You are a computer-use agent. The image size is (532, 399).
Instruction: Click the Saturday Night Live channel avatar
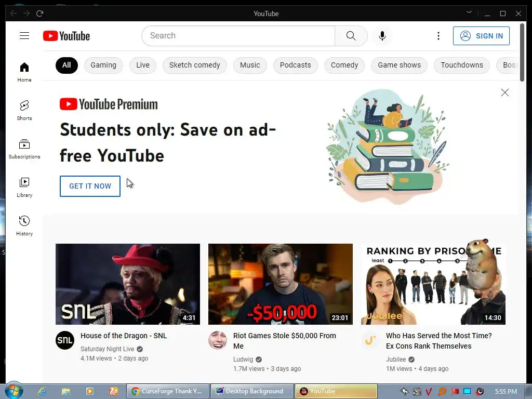click(x=65, y=340)
